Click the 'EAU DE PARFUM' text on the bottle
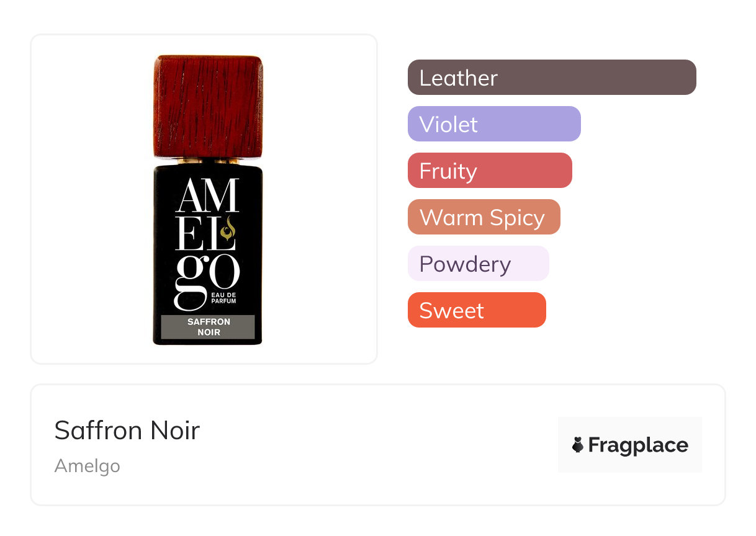 224,297
